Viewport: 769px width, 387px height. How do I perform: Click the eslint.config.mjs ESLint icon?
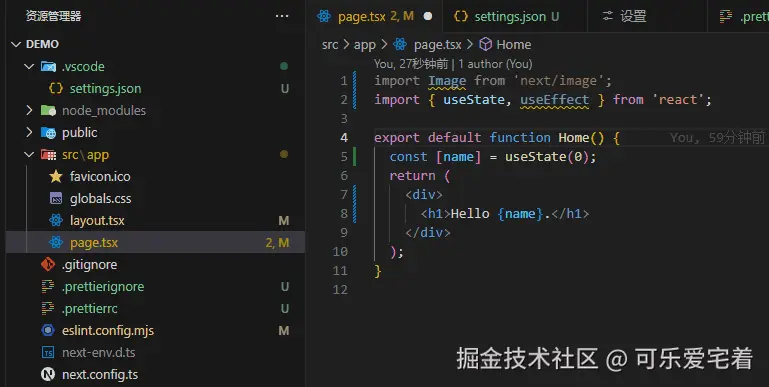click(48, 331)
